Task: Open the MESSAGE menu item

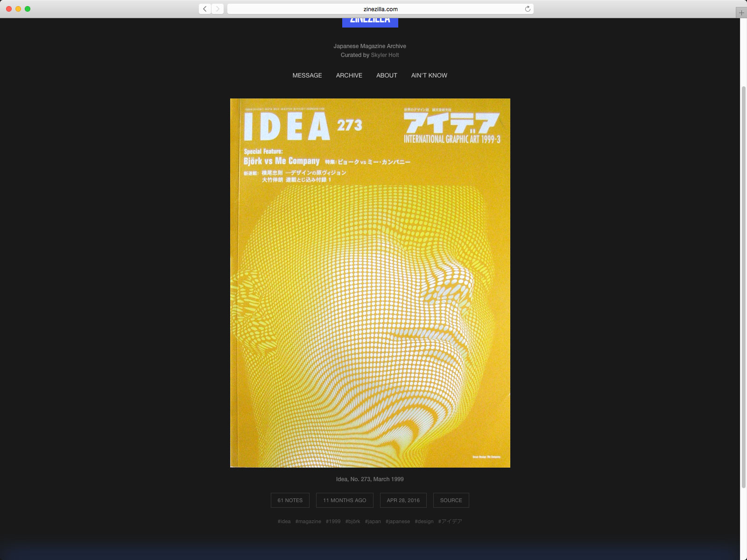Action: 307,76
